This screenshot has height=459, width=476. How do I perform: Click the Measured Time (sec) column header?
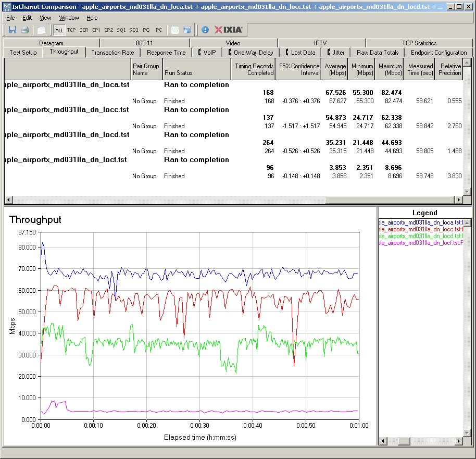(x=419, y=69)
